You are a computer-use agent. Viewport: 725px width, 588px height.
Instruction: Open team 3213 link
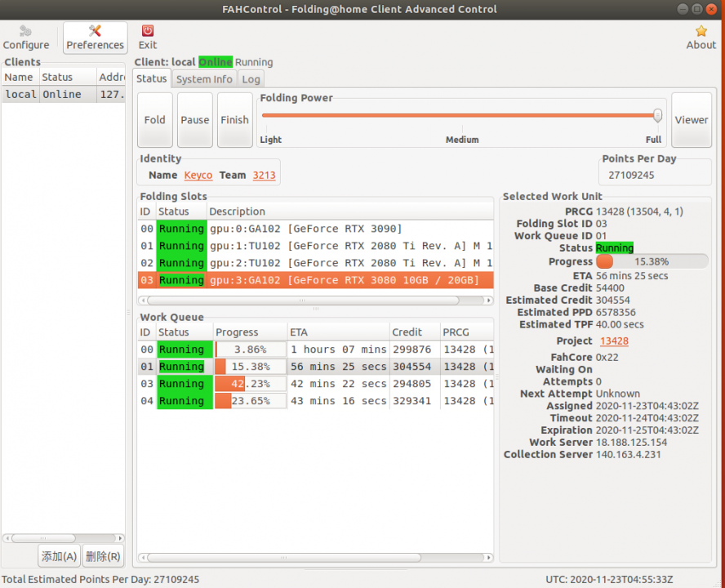click(264, 176)
